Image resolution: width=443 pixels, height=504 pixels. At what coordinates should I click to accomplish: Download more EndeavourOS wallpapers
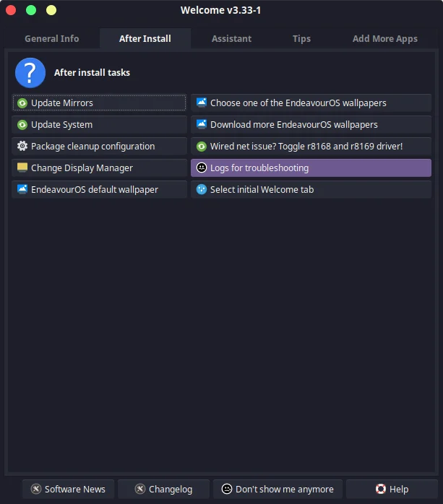(x=311, y=124)
